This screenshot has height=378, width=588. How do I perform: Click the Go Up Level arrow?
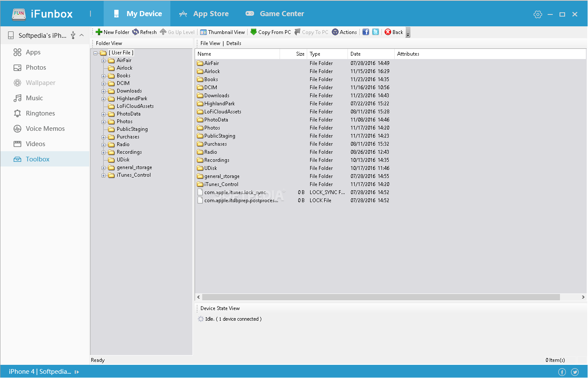point(163,32)
